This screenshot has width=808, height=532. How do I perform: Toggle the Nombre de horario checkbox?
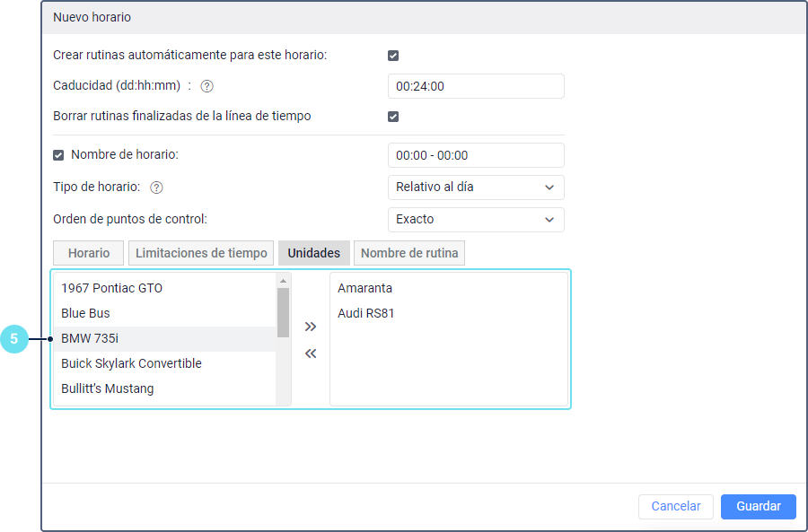coord(59,155)
